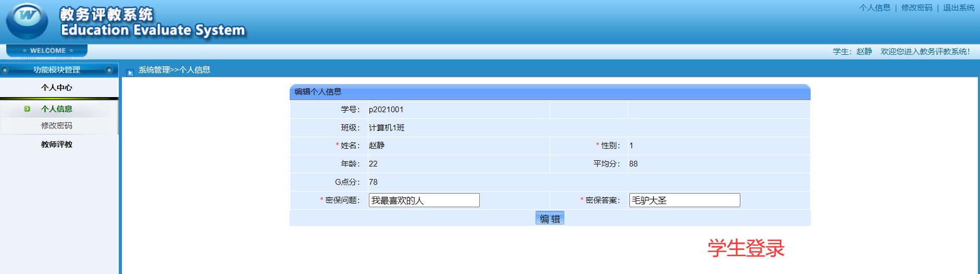Click the green arrow icon beside 个人信息
The image size is (980, 274).
(x=27, y=109)
